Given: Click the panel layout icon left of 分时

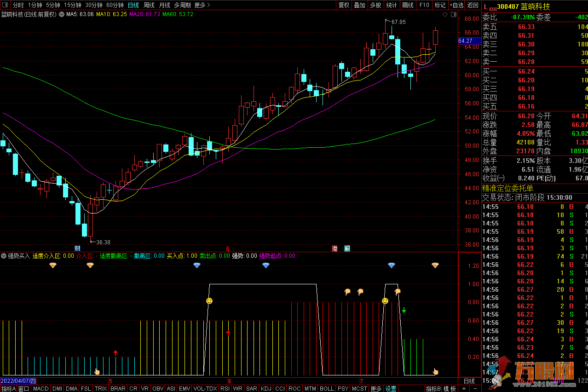Looking at the screenshot, I should [5, 5].
